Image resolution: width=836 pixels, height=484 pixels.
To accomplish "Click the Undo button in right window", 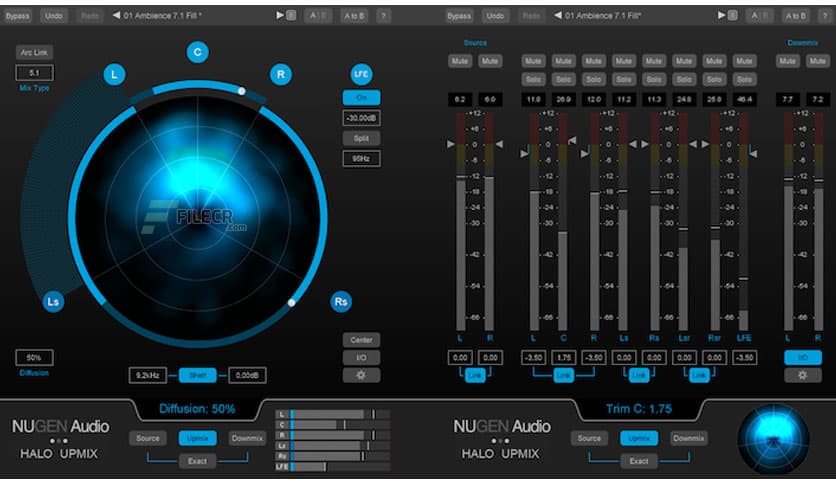I will (495, 16).
